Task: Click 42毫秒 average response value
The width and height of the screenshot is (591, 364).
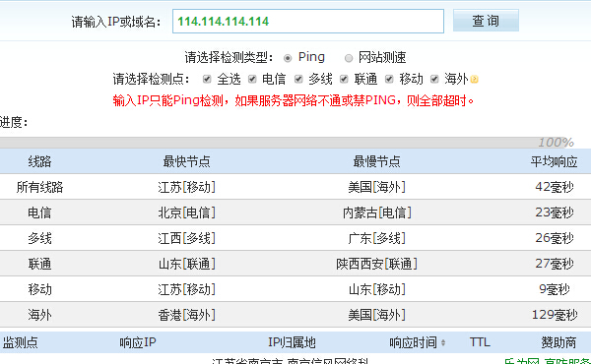Action: pyautogui.click(x=555, y=187)
